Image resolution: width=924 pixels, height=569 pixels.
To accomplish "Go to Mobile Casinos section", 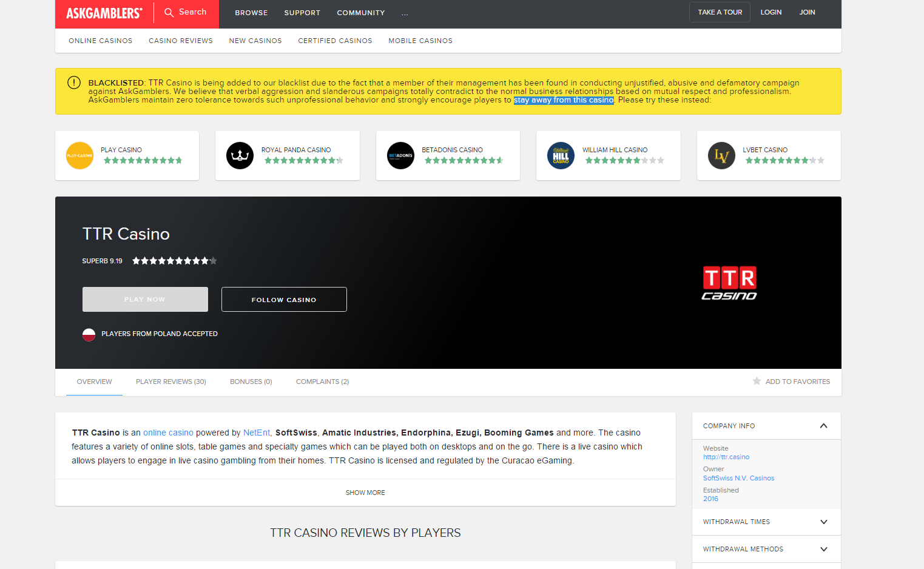I will (x=420, y=41).
